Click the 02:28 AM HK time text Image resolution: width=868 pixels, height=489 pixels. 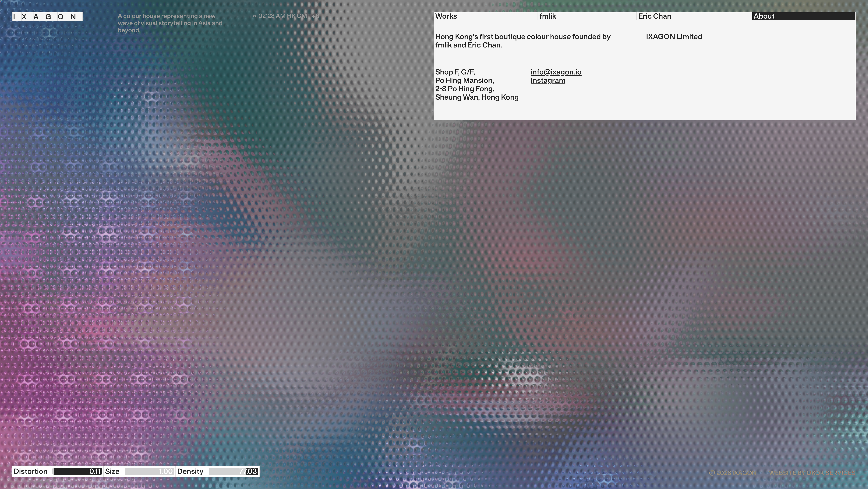tap(288, 16)
